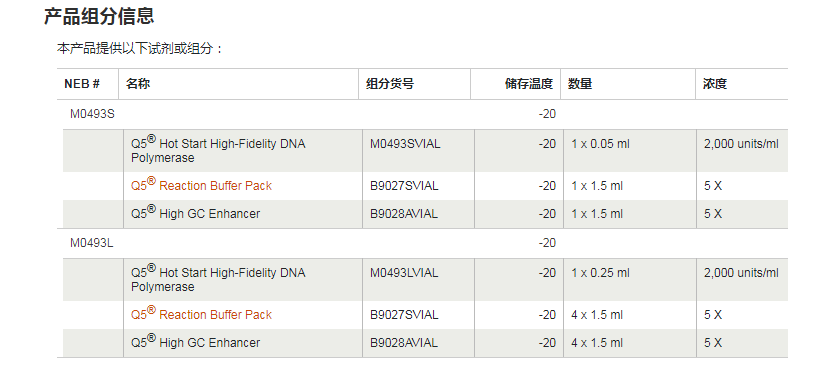Viewport: 814px width, 368px height.
Task: Click Q5 High GC Enhancer in M0493S group
Action: click(x=195, y=213)
